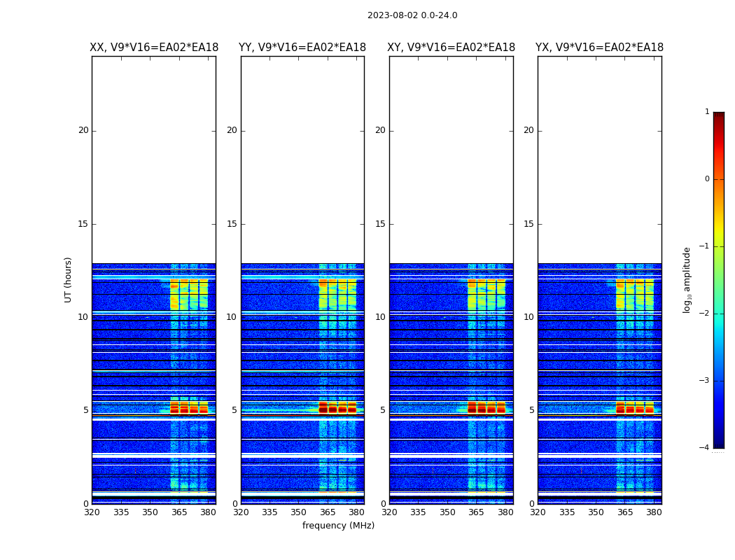735x560 pixels.
Task: Click the date title '2023-08-02 0.0-24.0'
Action: [x=412, y=15]
